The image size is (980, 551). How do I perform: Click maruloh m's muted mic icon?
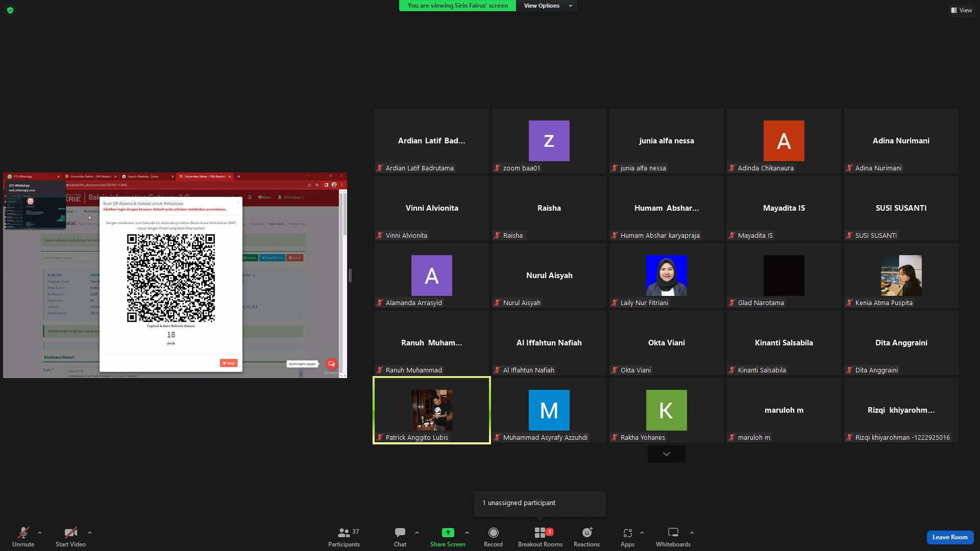click(732, 437)
